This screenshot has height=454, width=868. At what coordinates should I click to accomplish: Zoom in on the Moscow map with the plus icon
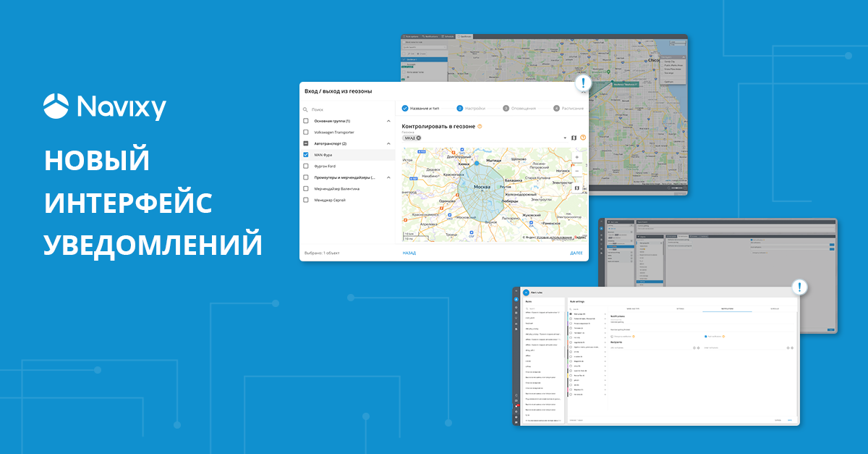pyautogui.click(x=576, y=156)
